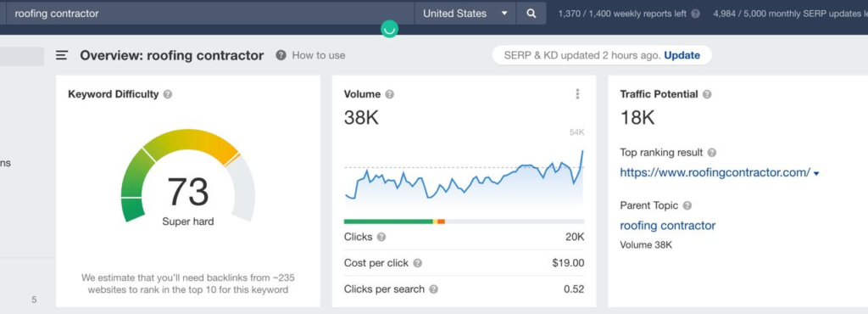
Task: Click the Parent Topic help icon
Action: (x=687, y=205)
